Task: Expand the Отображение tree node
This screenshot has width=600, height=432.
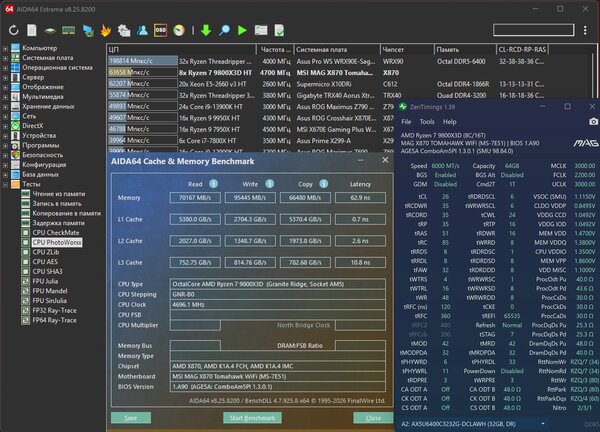Action: click(5, 87)
